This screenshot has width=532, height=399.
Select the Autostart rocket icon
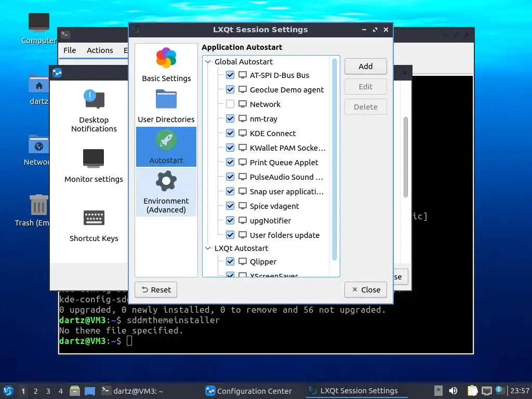pos(166,140)
